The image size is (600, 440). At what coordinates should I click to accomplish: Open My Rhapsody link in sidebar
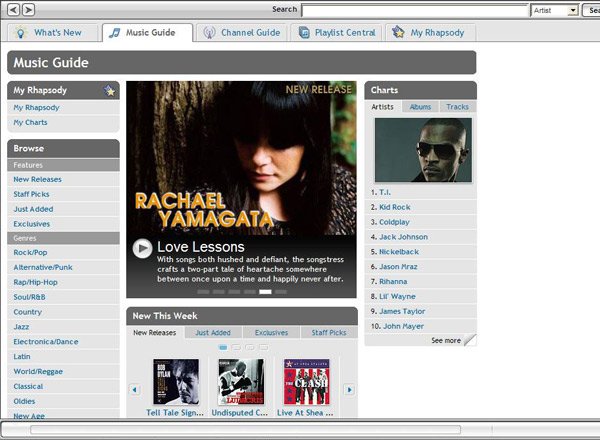(x=36, y=108)
